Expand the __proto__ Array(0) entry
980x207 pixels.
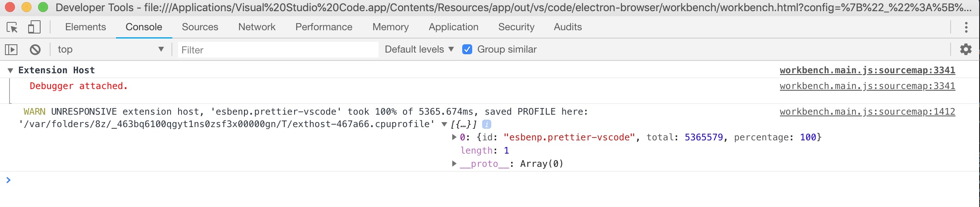point(454,164)
